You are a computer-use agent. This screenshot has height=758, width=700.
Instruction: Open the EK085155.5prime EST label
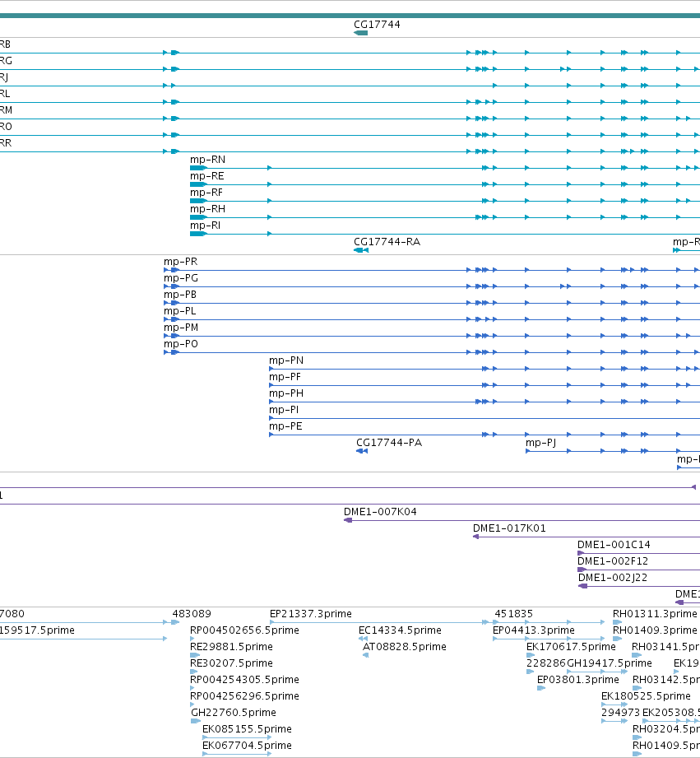click(x=247, y=728)
